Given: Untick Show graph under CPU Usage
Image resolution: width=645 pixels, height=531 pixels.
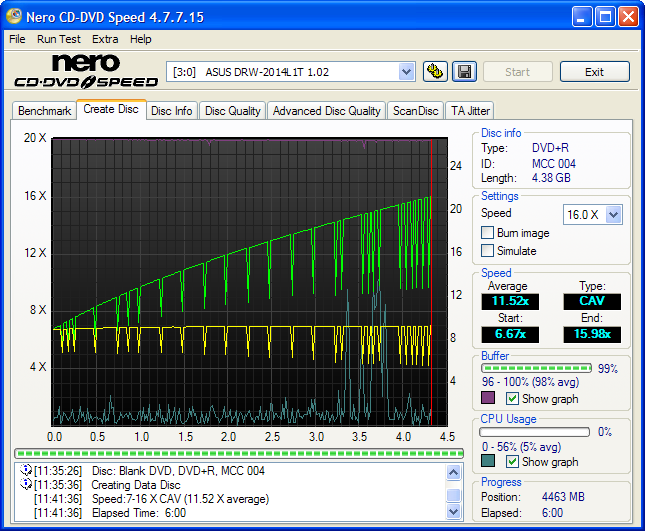Looking at the screenshot, I should tap(512, 462).
